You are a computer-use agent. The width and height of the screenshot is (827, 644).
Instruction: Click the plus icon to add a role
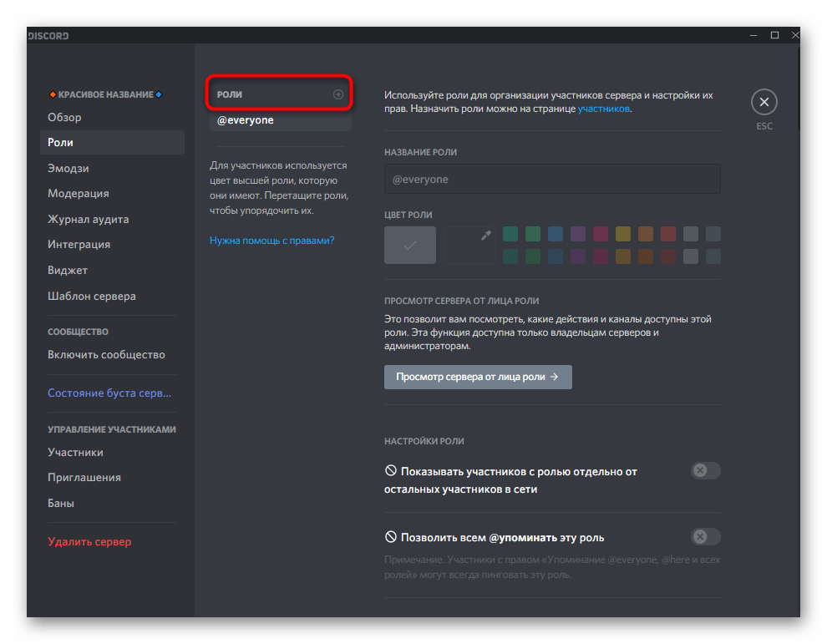338,94
